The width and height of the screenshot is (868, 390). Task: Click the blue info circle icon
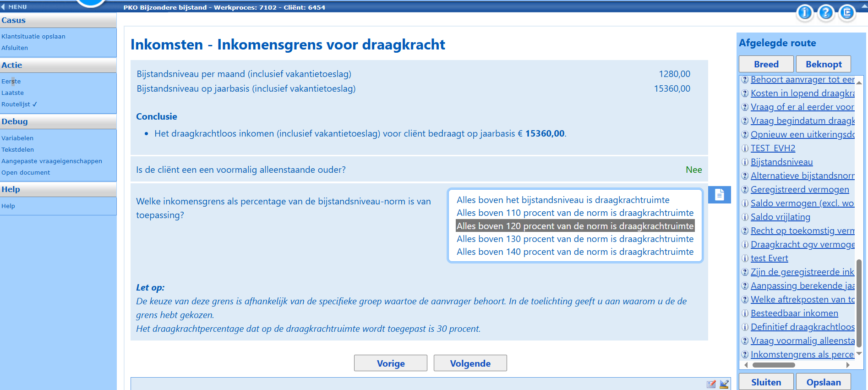[804, 12]
